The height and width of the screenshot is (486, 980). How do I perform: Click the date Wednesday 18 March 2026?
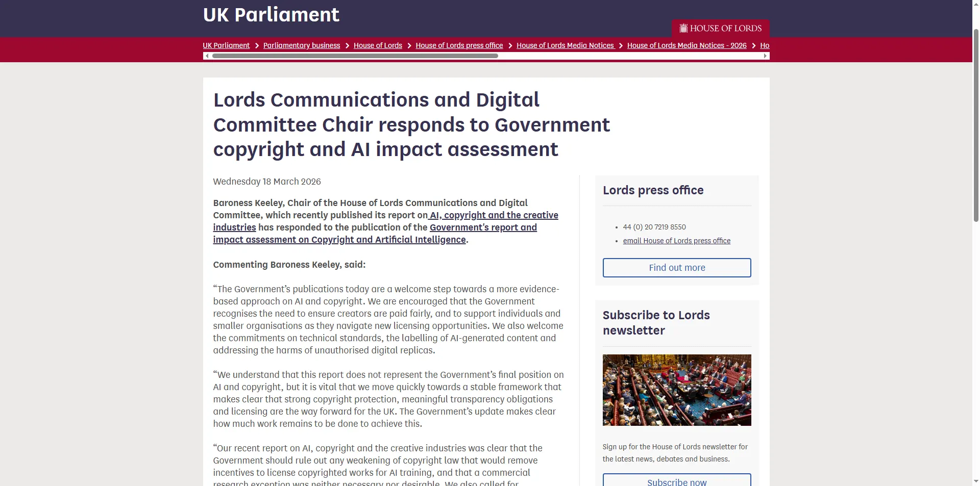(x=267, y=182)
